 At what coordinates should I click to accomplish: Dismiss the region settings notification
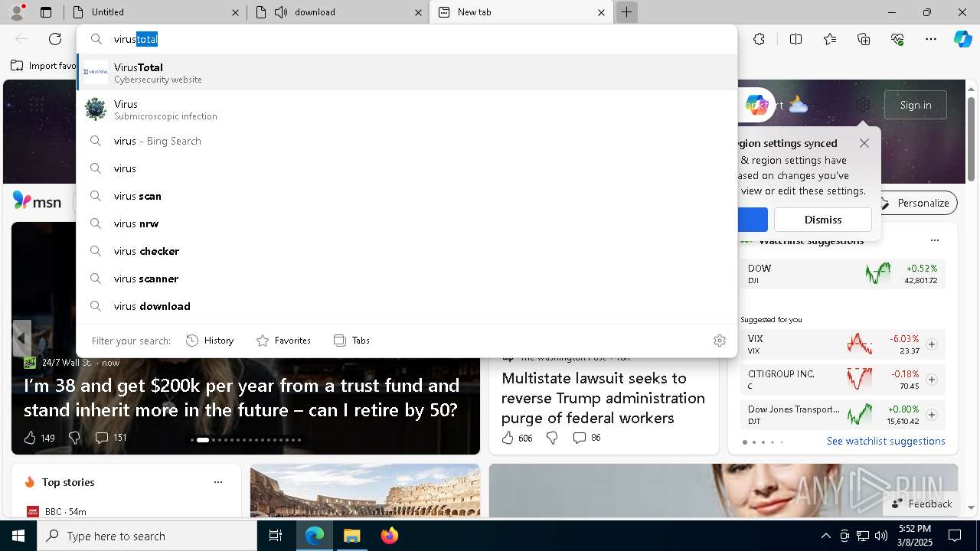point(823,220)
